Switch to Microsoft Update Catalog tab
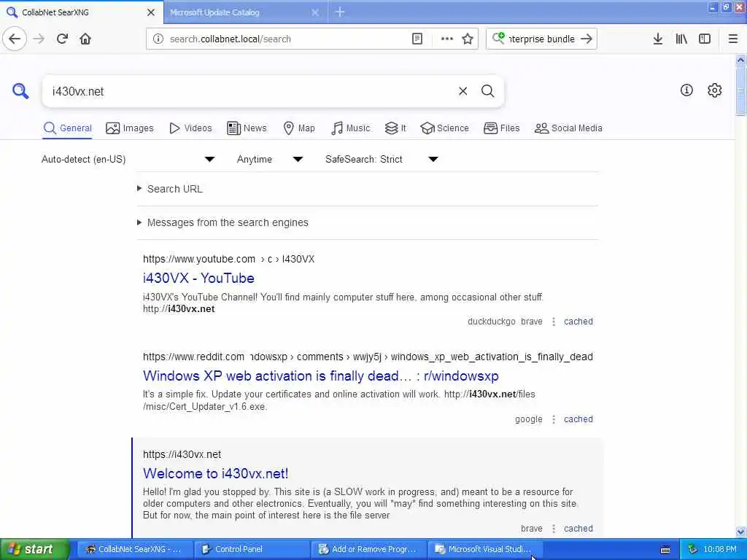This screenshot has height=560, width=747. [x=239, y=12]
